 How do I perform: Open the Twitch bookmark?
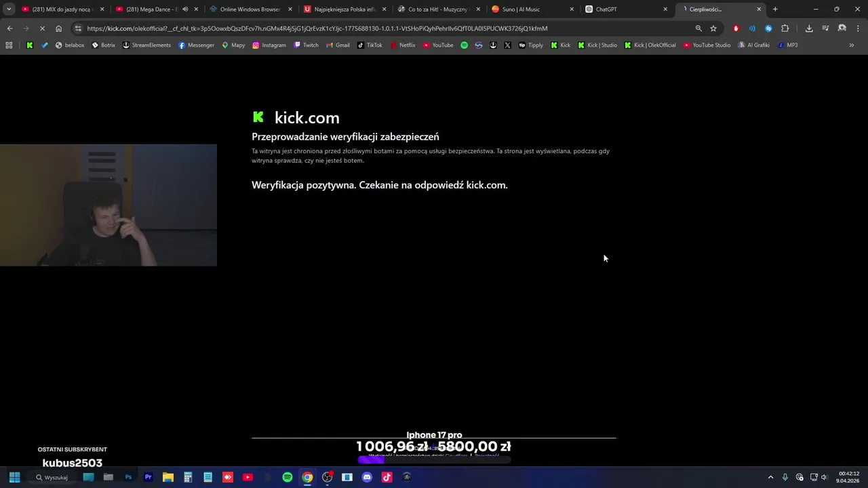306,45
